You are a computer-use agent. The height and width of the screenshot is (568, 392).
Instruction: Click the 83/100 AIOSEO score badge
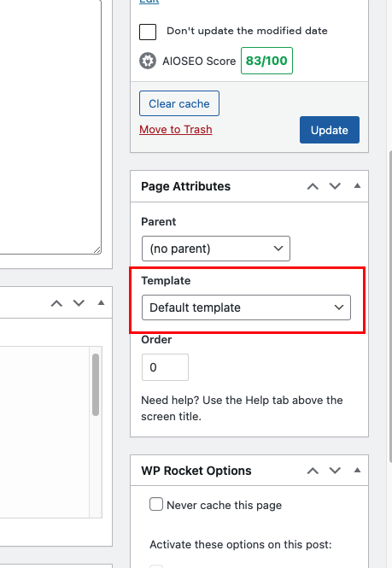tap(266, 61)
